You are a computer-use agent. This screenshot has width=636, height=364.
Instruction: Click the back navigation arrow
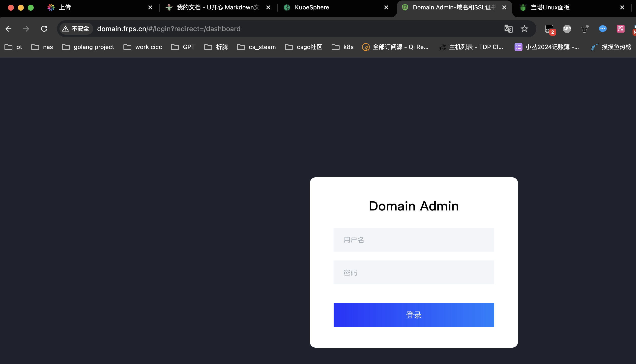(x=8, y=28)
